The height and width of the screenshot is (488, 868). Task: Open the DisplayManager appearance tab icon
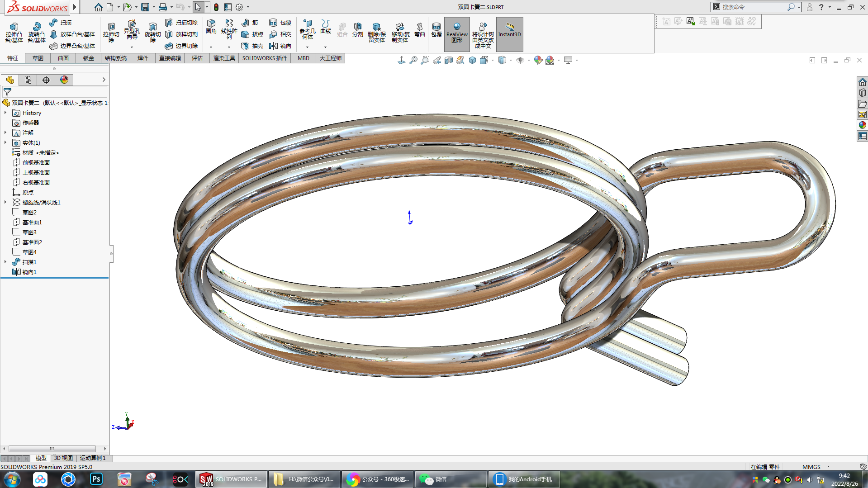click(x=64, y=80)
